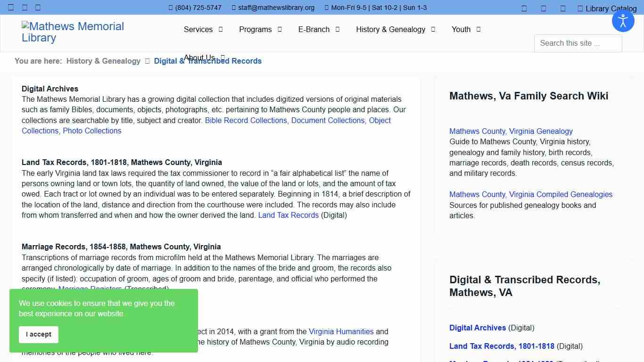Click the third social icon in the top-left group
Screen dimensions: 644x362
tap(37, 8)
